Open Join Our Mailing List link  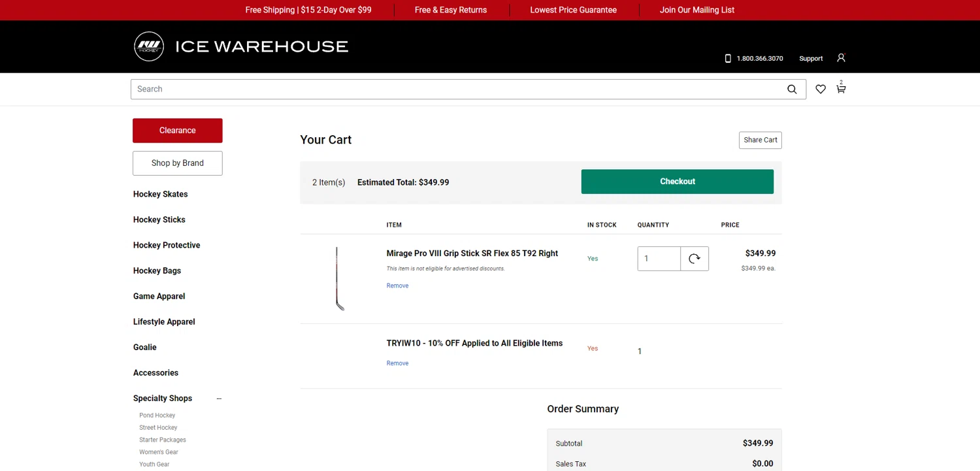(x=697, y=10)
